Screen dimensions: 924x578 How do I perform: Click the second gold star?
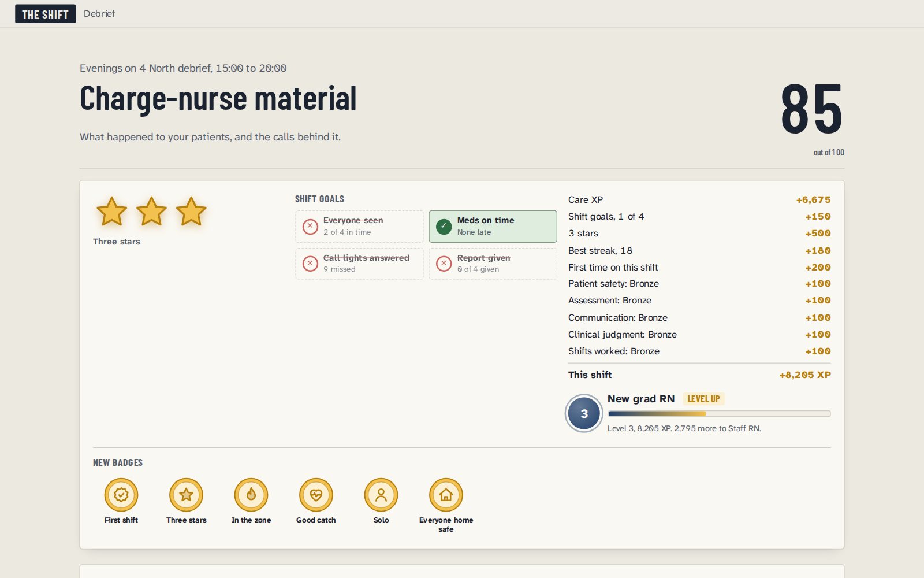(151, 212)
